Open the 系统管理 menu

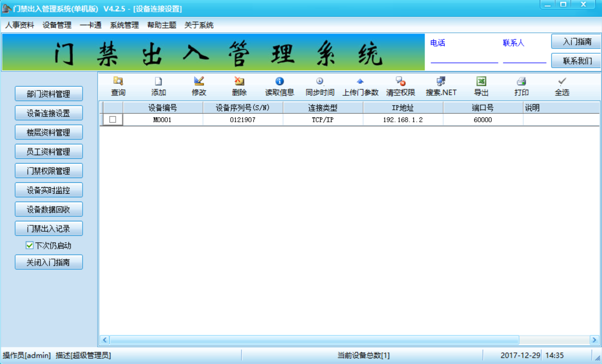tap(124, 25)
